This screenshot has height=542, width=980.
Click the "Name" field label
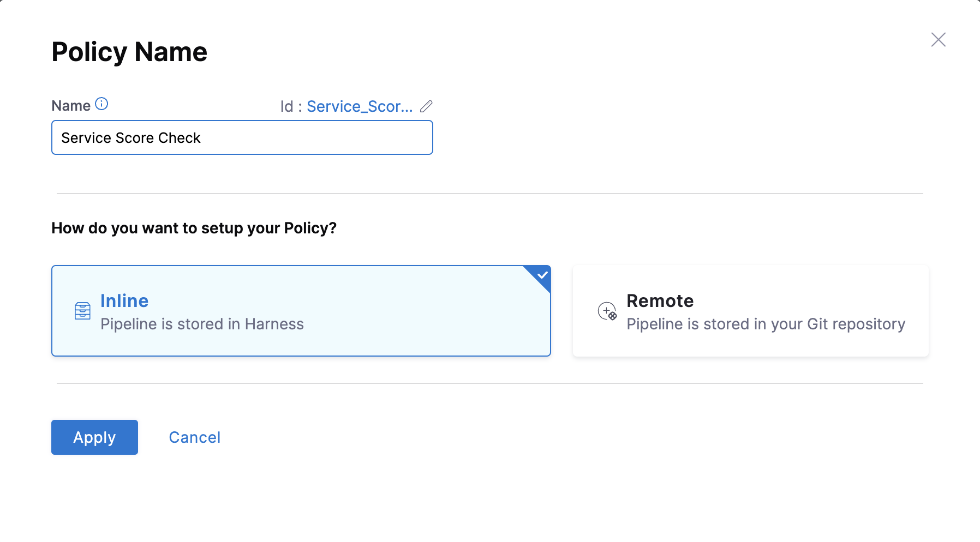pyautogui.click(x=71, y=106)
